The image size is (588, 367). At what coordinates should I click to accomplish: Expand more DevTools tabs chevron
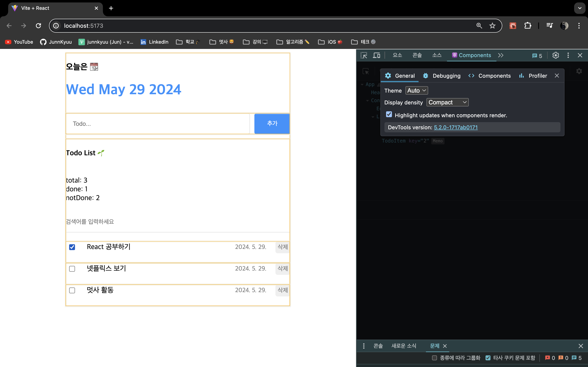[x=501, y=55]
